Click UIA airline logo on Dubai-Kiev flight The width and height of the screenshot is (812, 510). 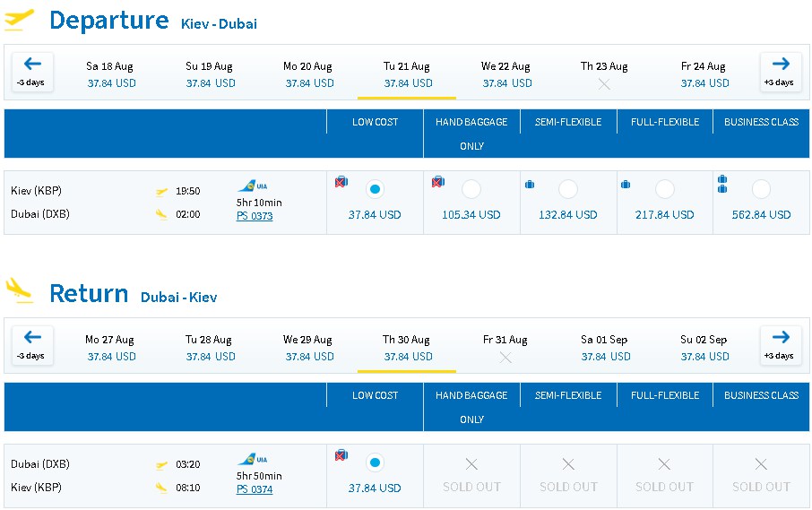point(253,459)
